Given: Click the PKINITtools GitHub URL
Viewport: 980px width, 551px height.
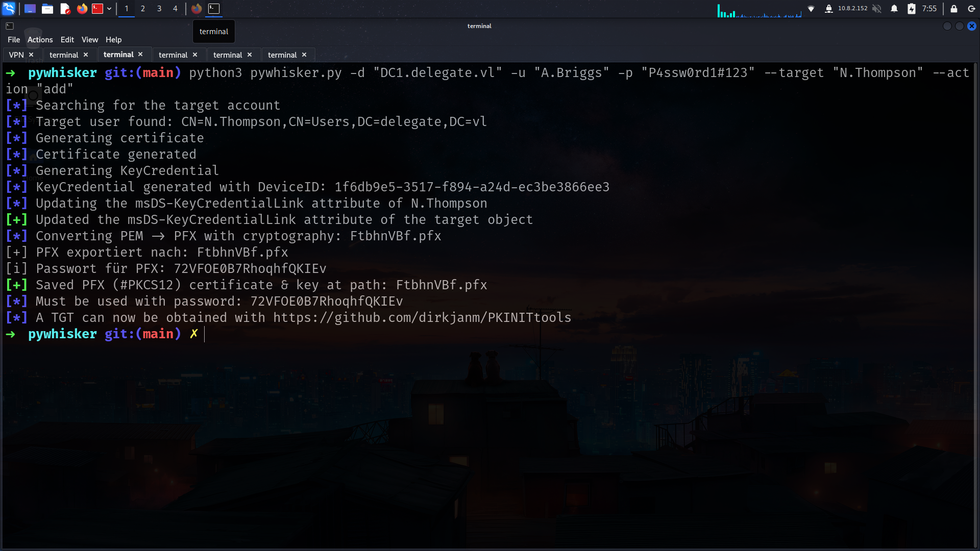Looking at the screenshot, I should (422, 317).
